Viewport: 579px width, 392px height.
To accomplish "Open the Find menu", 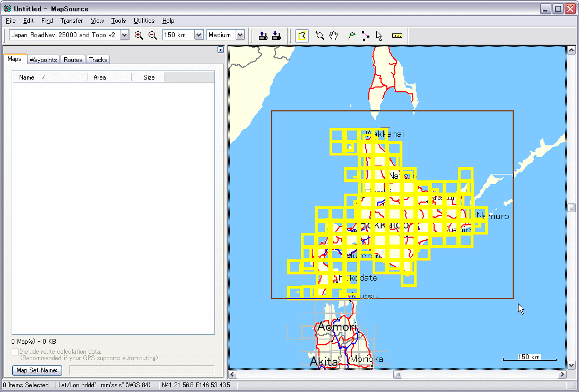I will point(47,21).
